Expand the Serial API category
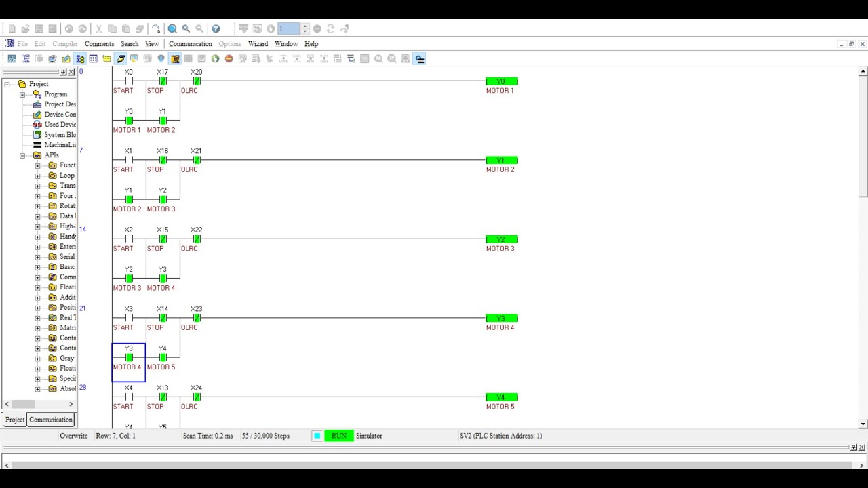 pyautogui.click(x=37, y=257)
